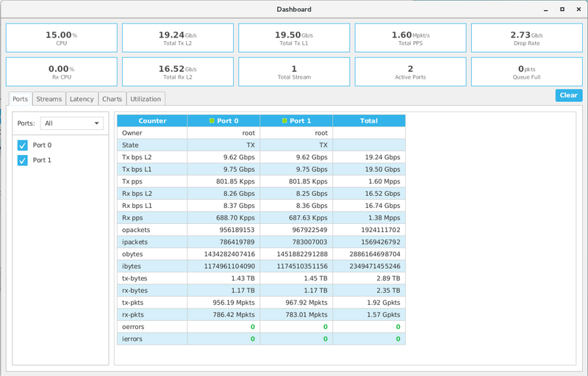Select the Active Ports tile
The height and width of the screenshot is (376, 588).
(x=410, y=72)
